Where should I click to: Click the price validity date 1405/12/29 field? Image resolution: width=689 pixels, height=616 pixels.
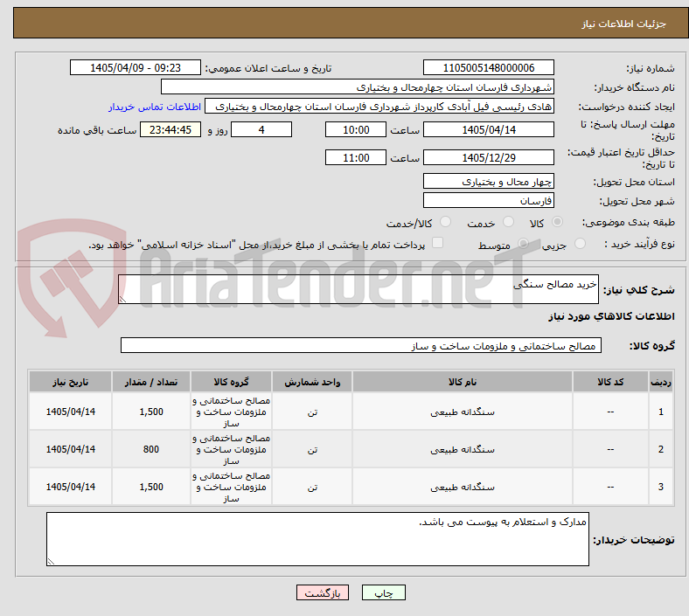pyautogui.click(x=488, y=157)
